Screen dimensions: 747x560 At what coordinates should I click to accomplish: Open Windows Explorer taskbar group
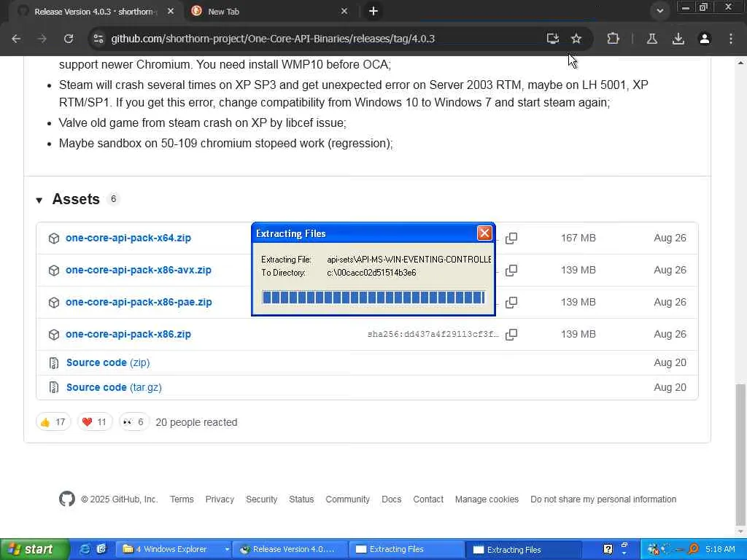(175, 549)
